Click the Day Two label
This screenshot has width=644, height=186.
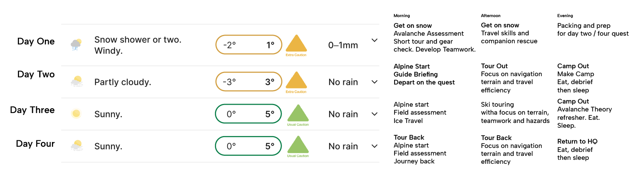(36, 74)
